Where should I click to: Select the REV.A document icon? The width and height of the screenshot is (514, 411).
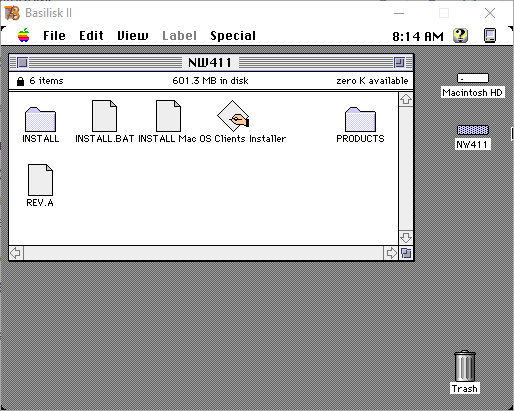click(40, 180)
